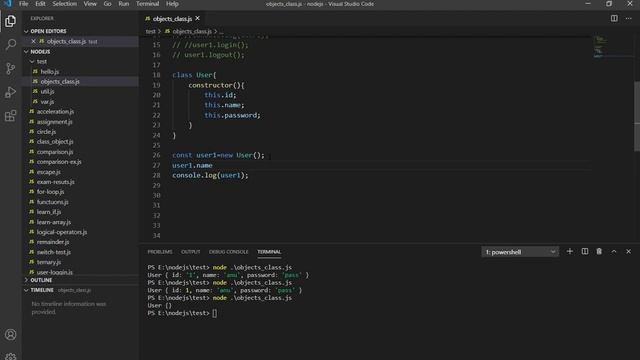Close the objects_class.js editor tab
The image size is (640, 360).
198,18
